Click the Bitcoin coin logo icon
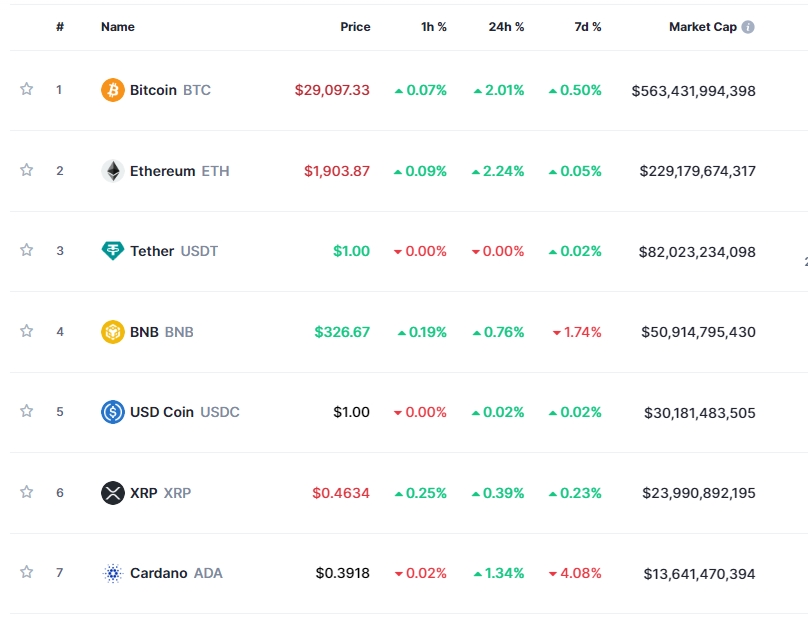The width and height of the screenshot is (808, 617). (113, 90)
